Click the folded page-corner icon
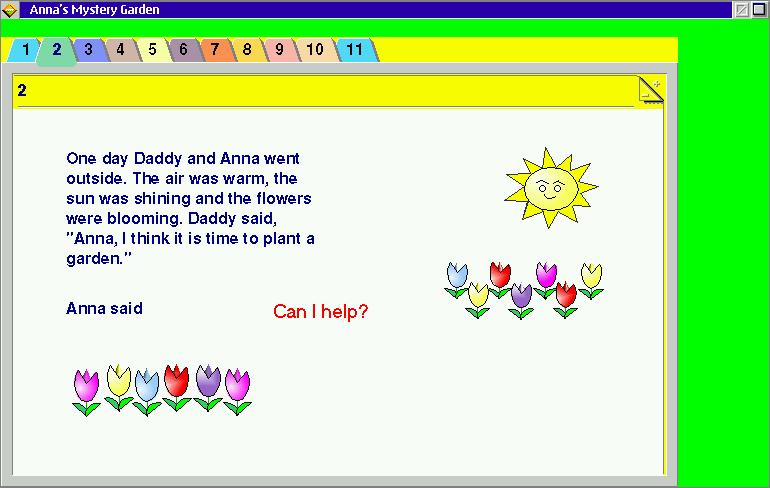770x488 pixels. click(x=651, y=90)
